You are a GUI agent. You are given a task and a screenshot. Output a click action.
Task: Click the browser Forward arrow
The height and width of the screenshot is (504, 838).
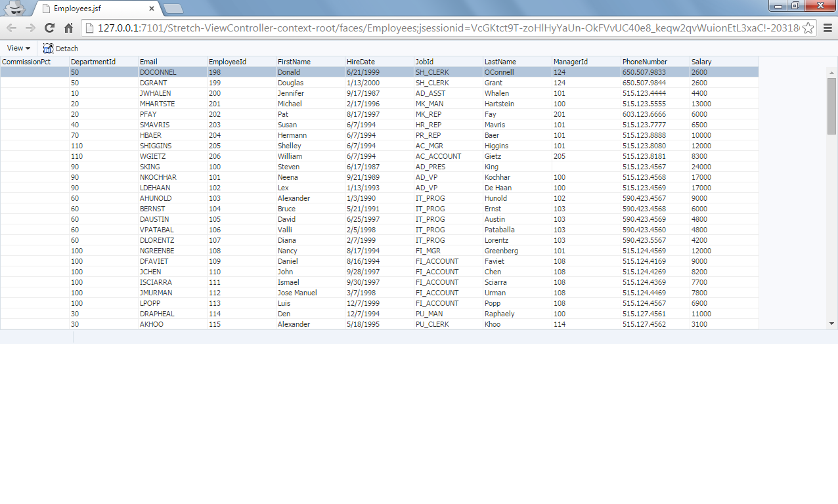point(30,28)
